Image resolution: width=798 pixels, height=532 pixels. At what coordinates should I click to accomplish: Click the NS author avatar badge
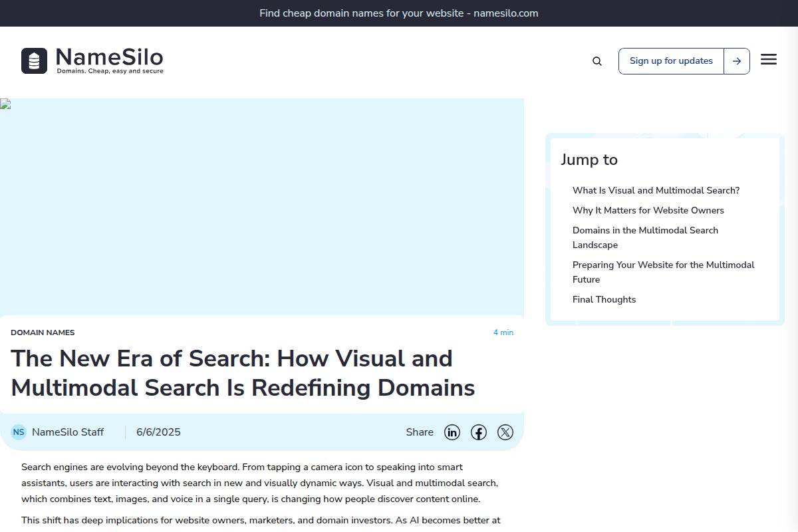pos(19,432)
